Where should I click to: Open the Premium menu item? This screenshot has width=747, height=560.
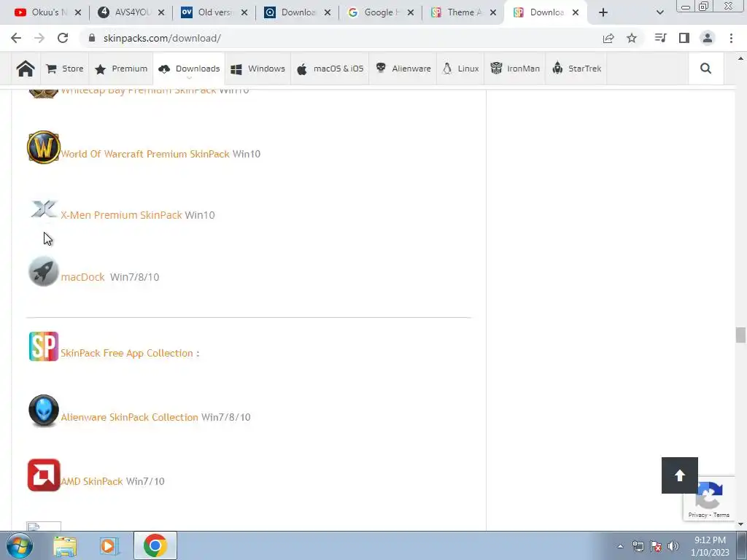tap(121, 69)
